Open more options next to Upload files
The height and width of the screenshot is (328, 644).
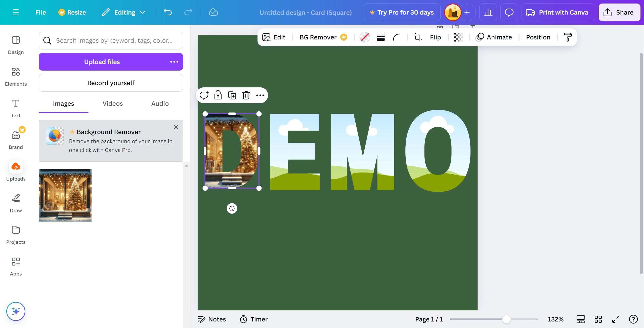[x=174, y=62]
